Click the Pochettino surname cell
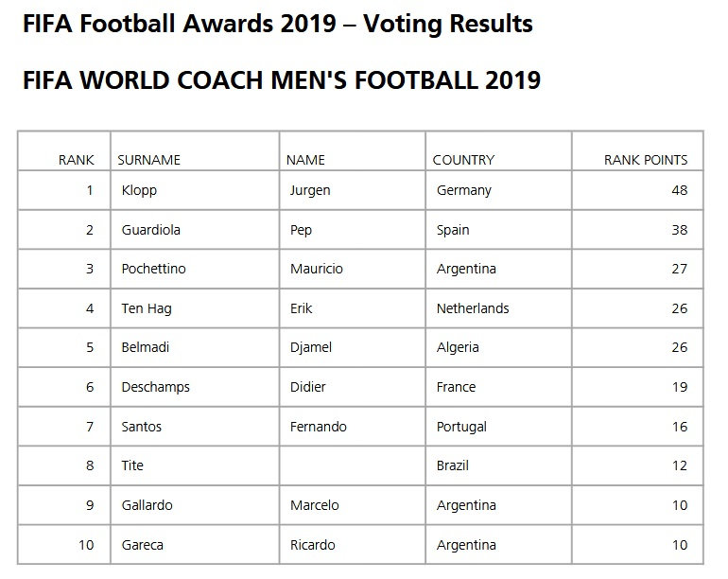The image size is (728, 579). (x=153, y=269)
